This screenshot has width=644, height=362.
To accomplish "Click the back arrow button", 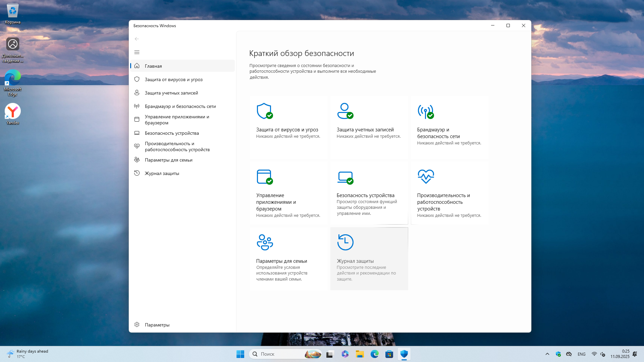I will click(137, 39).
